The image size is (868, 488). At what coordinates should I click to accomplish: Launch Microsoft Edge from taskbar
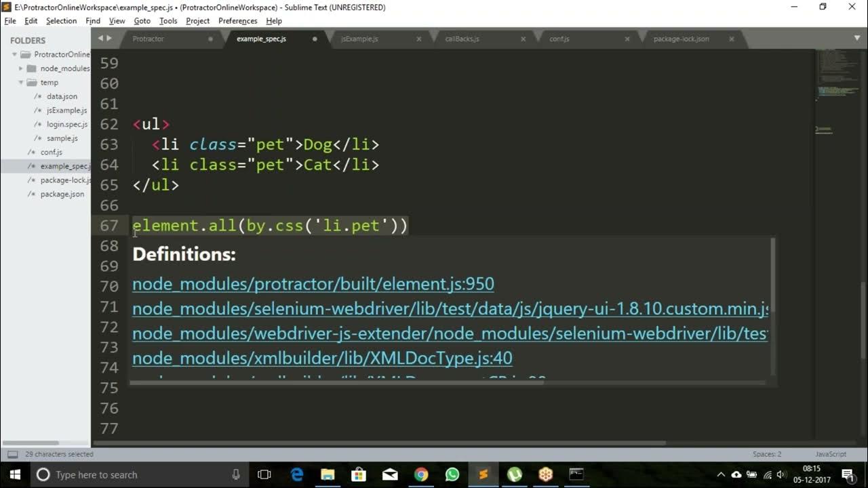click(x=296, y=474)
